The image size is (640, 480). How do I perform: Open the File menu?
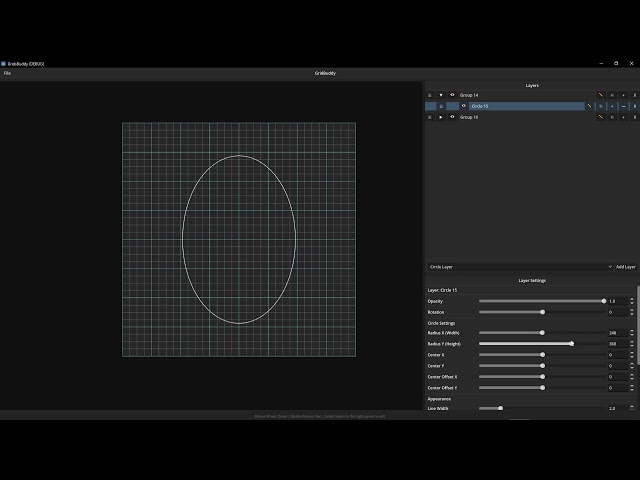[7, 73]
